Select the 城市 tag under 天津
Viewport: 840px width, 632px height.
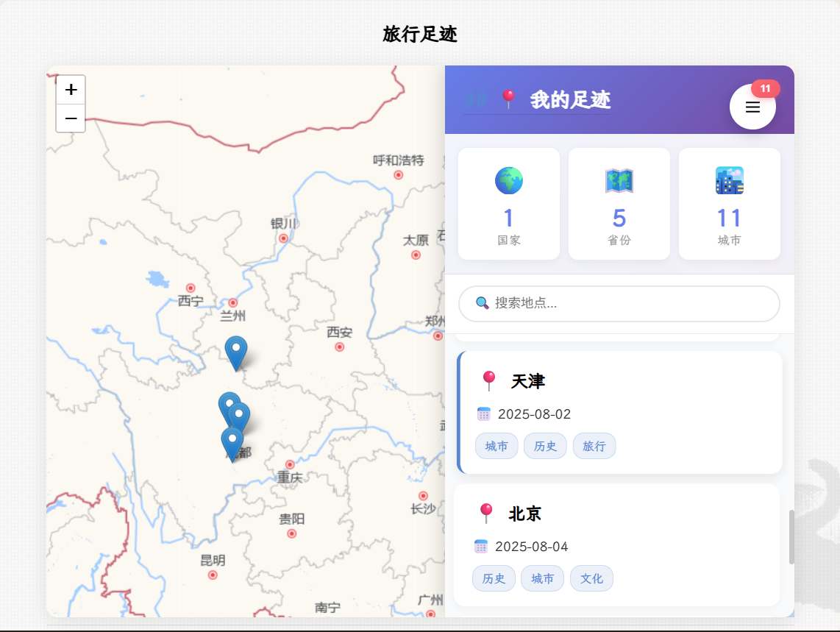coord(496,446)
